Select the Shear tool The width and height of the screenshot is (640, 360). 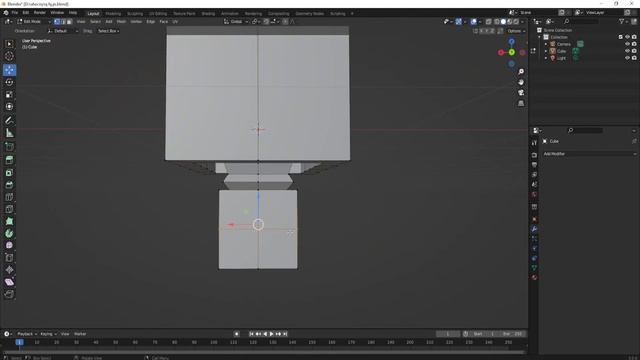click(9, 282)
